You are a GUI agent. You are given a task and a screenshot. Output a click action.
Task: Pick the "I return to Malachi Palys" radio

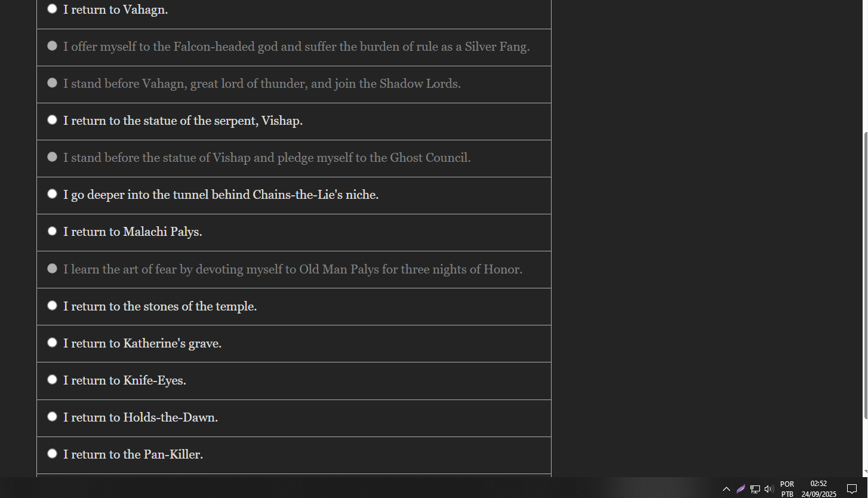point(53,231)
